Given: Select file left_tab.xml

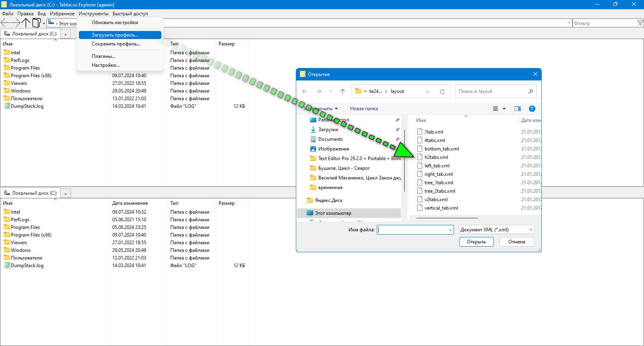Looking at the screenshot, I should 437,166.
